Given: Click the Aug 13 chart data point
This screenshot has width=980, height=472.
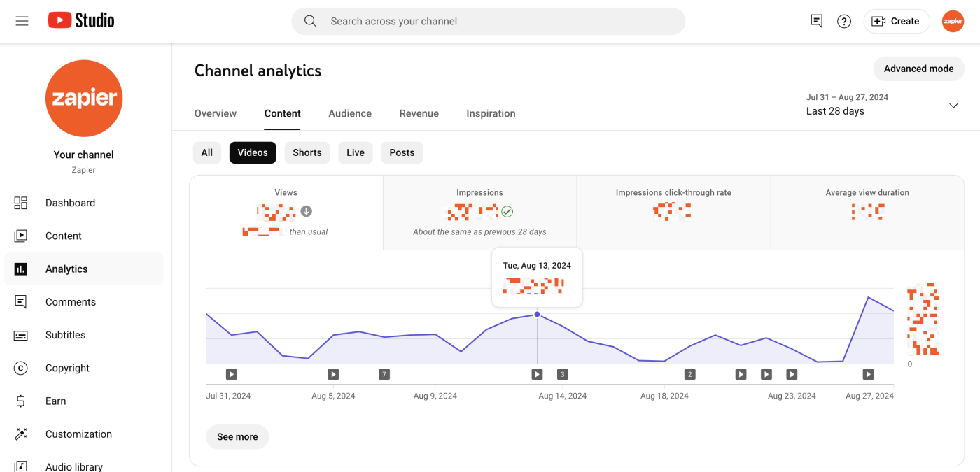Looking at the screenshot, I should tap(537, 314).
